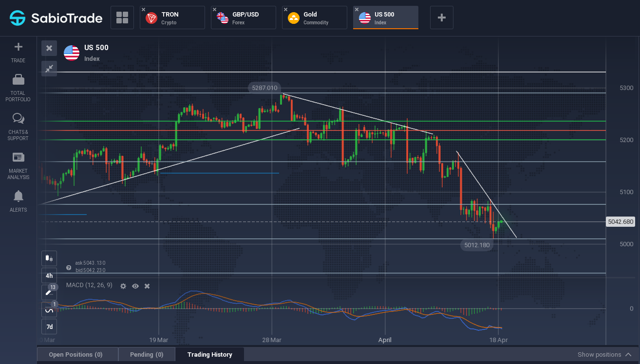Screen dimensions: 640x364
Task: Open the drawing tools pencil icon
Action: coord(49,292)
